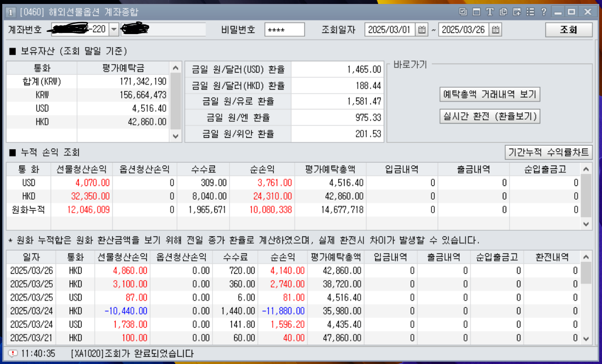Select 2025/03/25 USD net profit 81.00

pos(294,298)
